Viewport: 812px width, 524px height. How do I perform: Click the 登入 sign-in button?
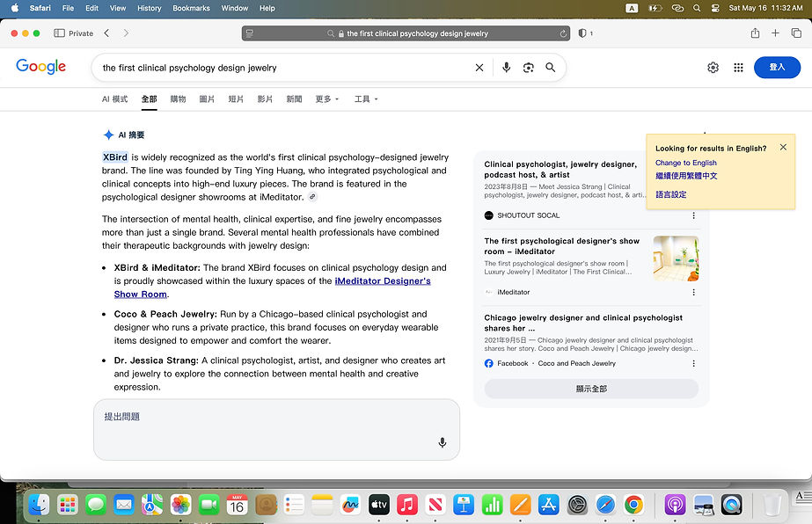pyautogui.click(x=777, y=68)
